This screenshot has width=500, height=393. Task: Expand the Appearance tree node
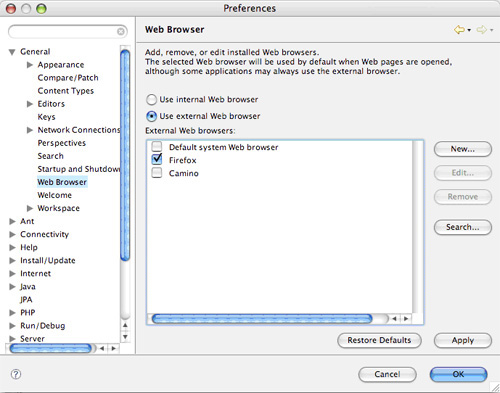click(30, 65)
